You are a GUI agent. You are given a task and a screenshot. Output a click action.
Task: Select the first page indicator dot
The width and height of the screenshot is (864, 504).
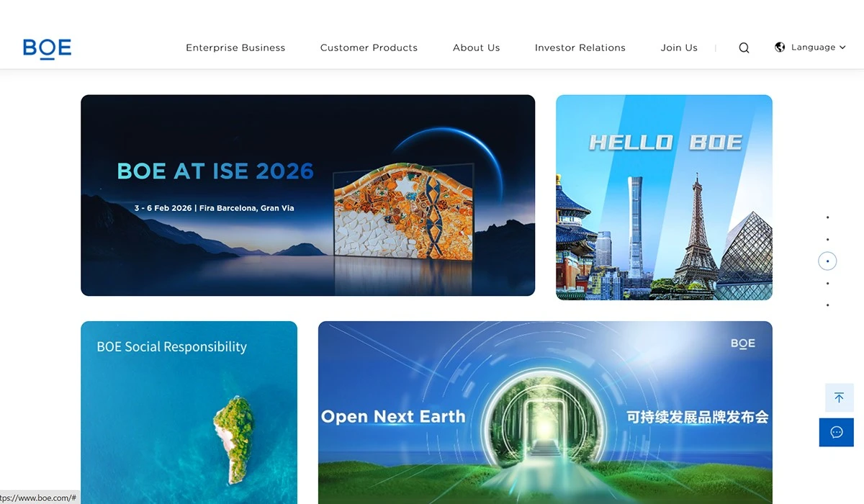click(x=827, y=217)
